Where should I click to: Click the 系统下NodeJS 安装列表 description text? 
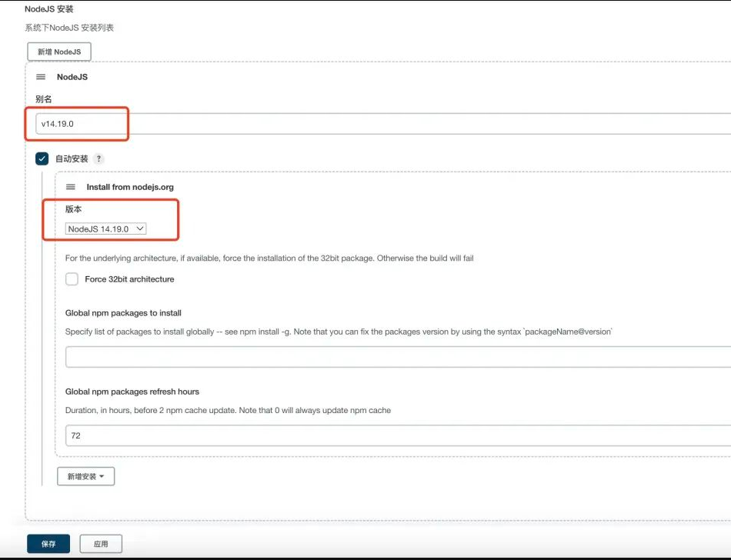[69, 28]
